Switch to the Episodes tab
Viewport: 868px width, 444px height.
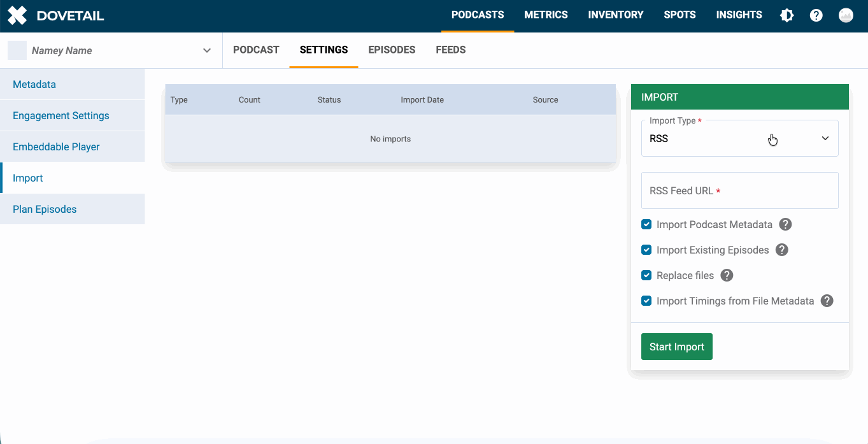click(392, 50)
